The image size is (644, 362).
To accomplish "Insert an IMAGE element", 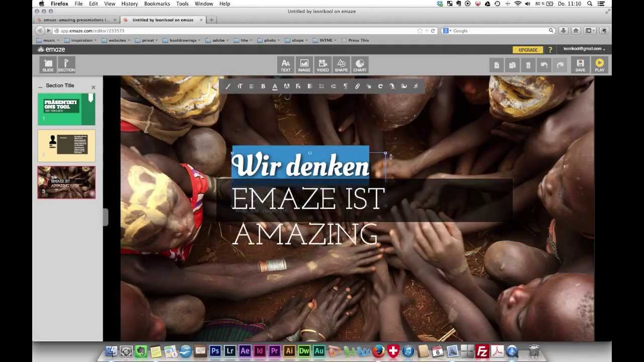I will point(304,64).
